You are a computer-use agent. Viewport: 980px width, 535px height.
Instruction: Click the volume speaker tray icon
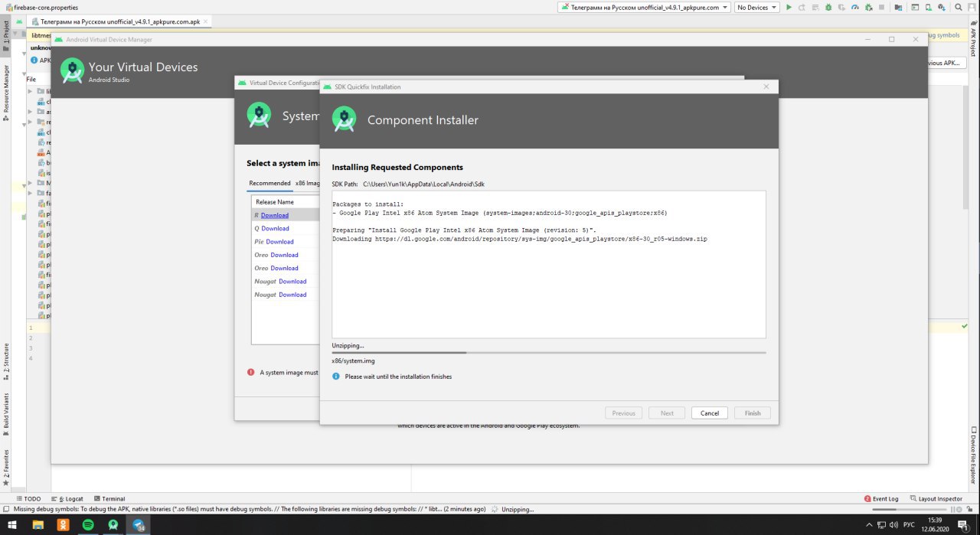pyautogui.click(x=893, y=525)
